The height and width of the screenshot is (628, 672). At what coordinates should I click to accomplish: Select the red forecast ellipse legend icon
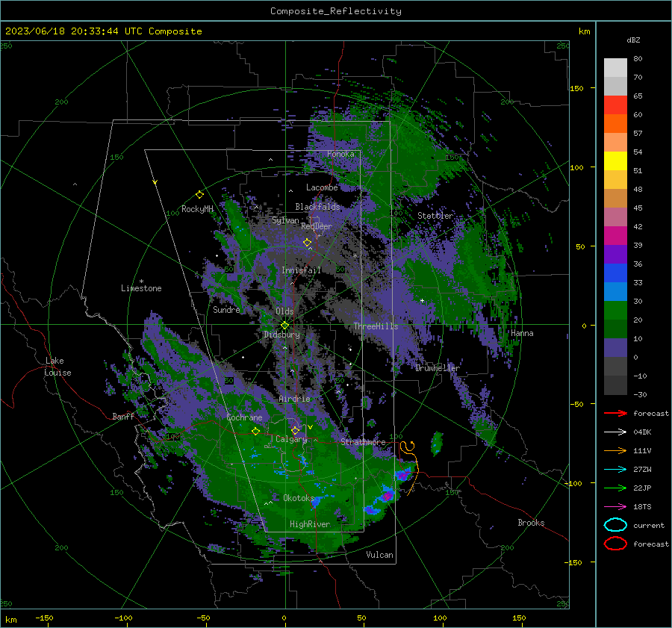click(x=615, y=544)
